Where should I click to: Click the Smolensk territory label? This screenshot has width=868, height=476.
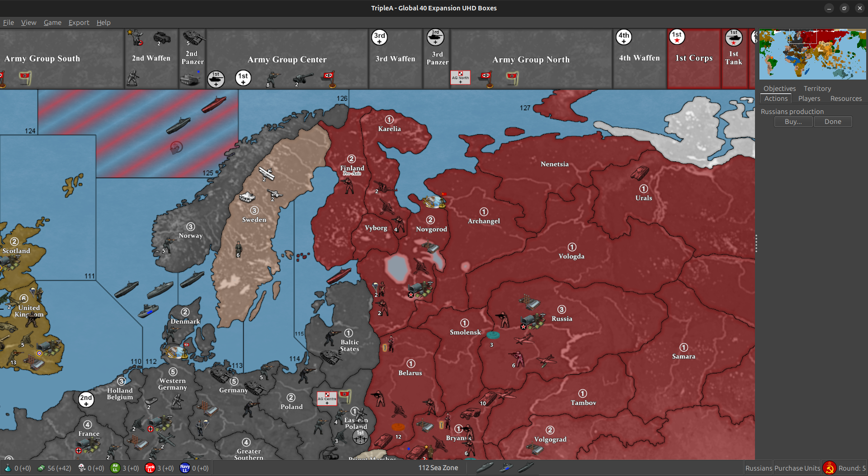point(465,332)
